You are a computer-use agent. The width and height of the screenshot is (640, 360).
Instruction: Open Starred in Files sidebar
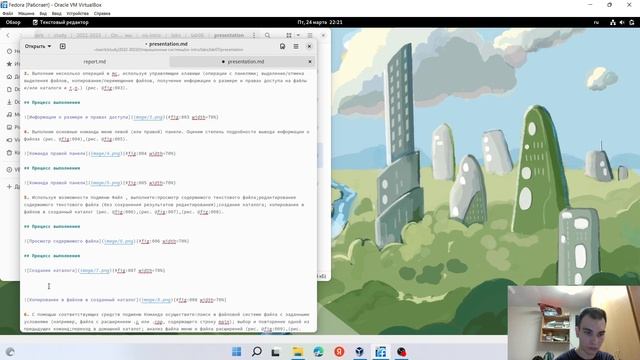(x=9, y=64)
